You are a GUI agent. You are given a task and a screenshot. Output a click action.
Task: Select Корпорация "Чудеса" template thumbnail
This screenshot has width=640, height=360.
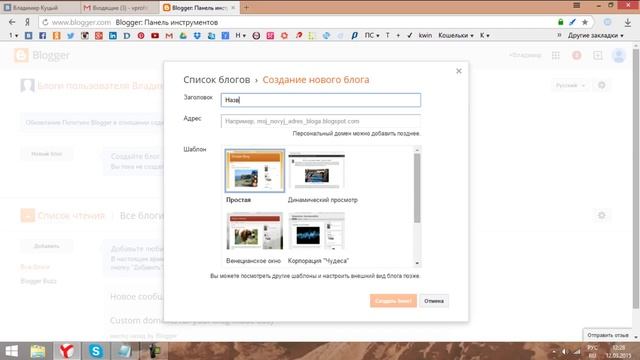click(x=317, y=231)
